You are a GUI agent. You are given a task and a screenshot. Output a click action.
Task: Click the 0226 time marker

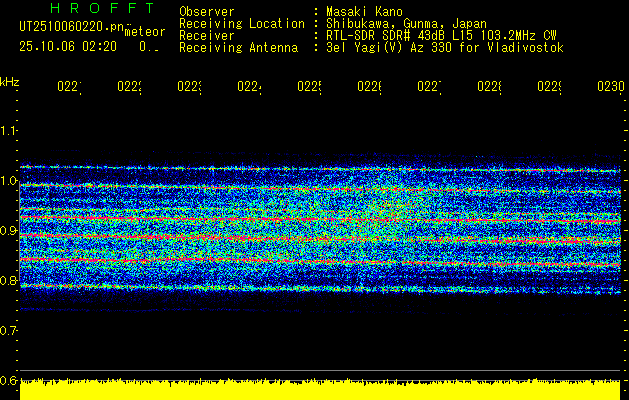tap(369, 86)
